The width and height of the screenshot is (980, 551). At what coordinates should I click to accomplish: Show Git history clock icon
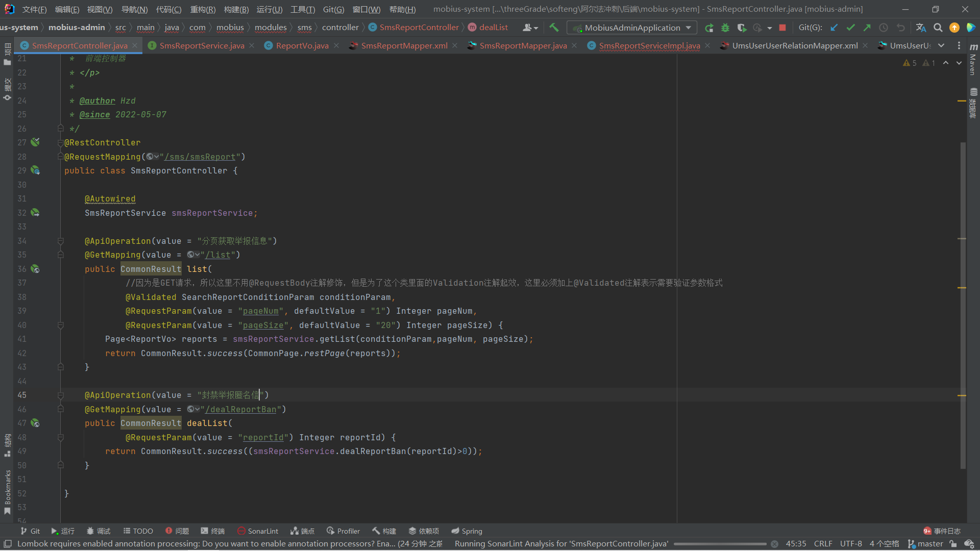coord(884,28)
